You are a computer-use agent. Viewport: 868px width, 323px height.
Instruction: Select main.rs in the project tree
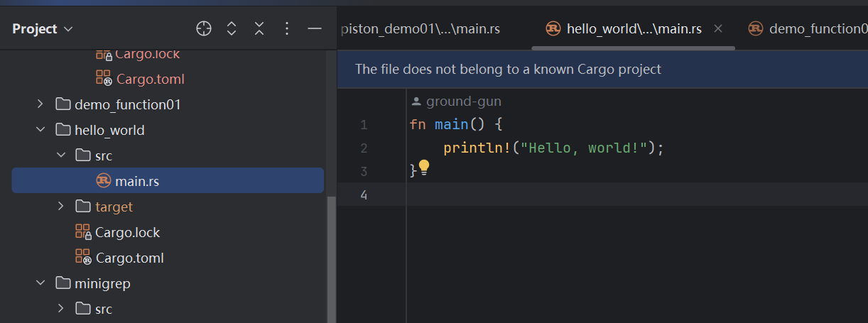[x=136, y=182]
